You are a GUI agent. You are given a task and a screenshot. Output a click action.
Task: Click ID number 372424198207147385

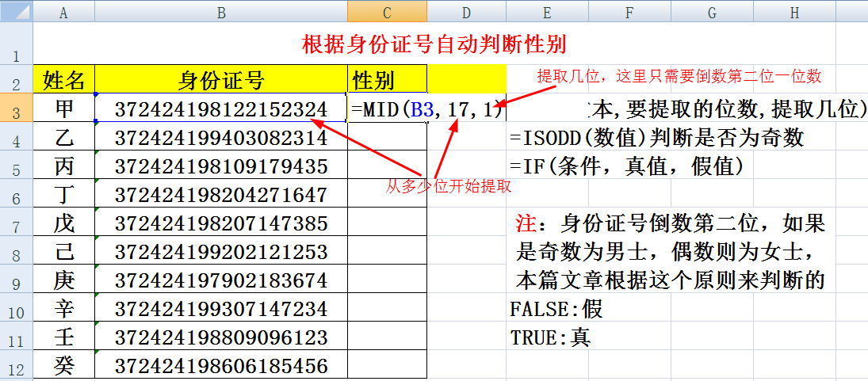tap(221, 223)
